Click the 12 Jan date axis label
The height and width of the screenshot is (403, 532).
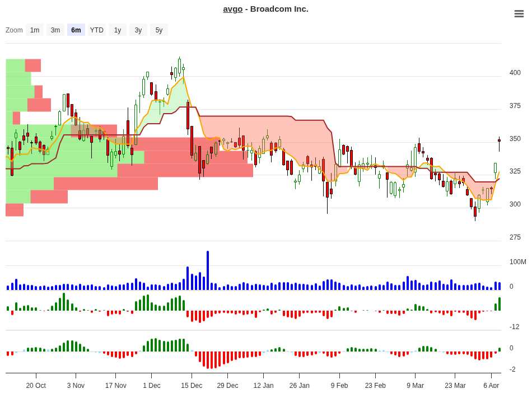coord(263,385)
